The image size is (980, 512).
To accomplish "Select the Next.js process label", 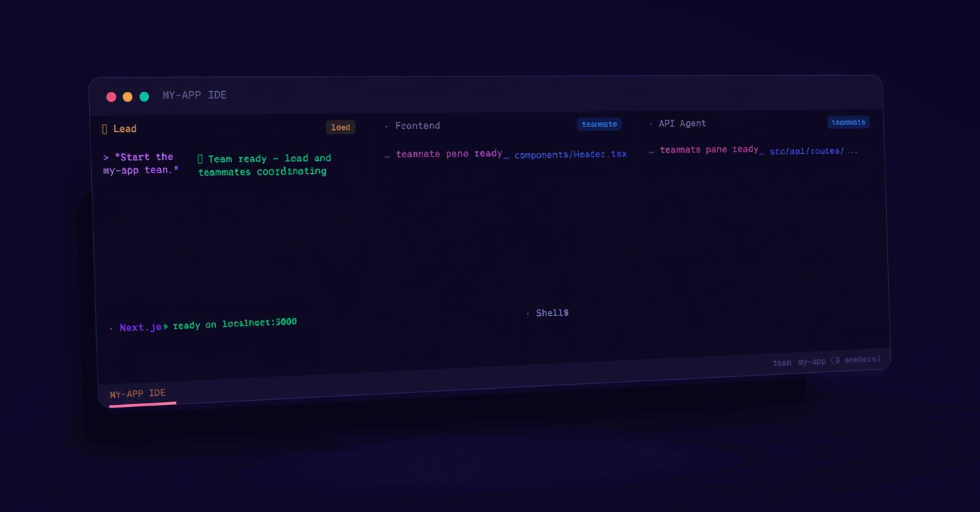I will pos(141,327).
